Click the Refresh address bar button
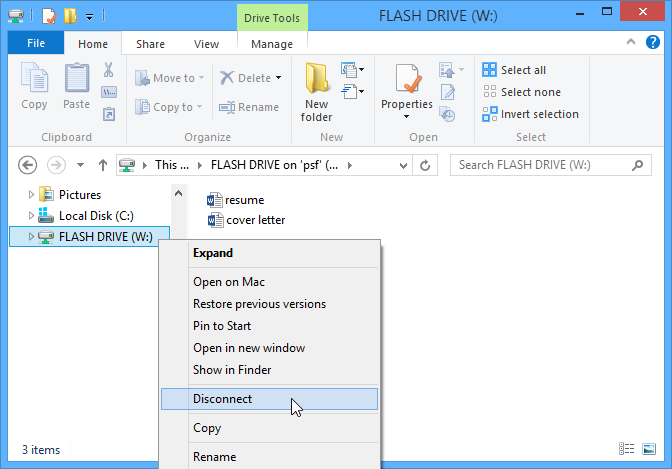This screenshot has width=672, height=469. (425, 165)
